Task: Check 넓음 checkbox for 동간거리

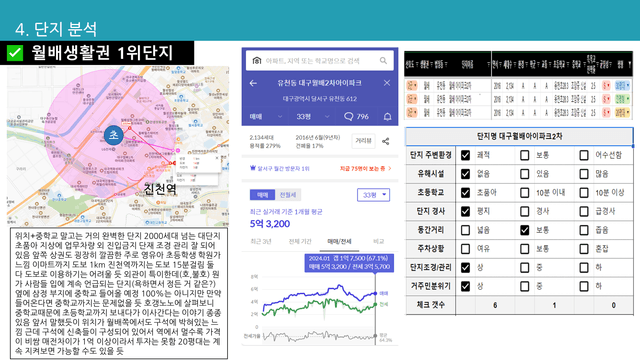Action: pos(465,230)
